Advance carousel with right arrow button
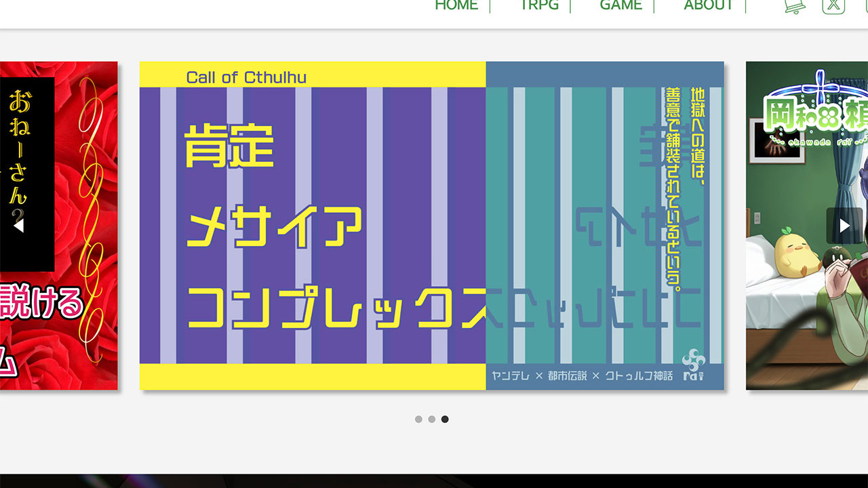The height and width of the screenshot is (488, 868). tap(844, 226)
